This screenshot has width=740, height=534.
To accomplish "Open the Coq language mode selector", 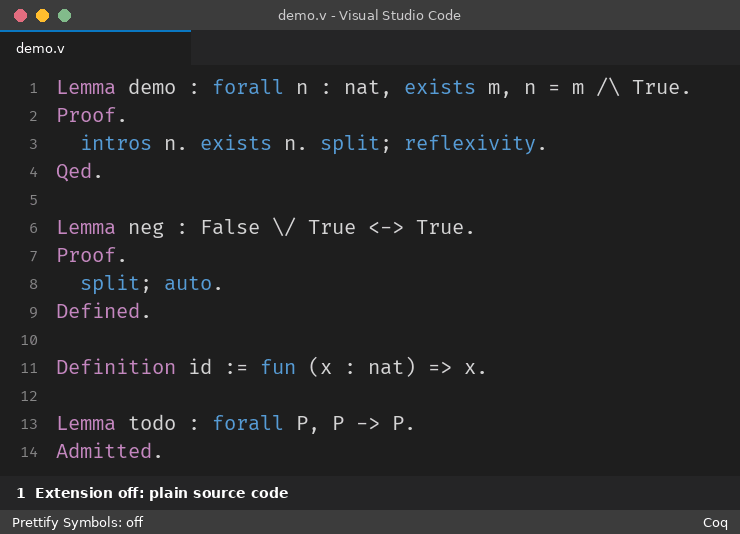I will point(715,522).
